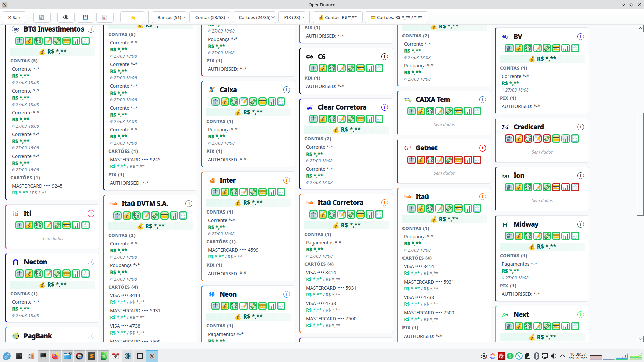Click the refresh icon in the toolbar
This screenshot has width=644, height=362.
coord(42,17)
